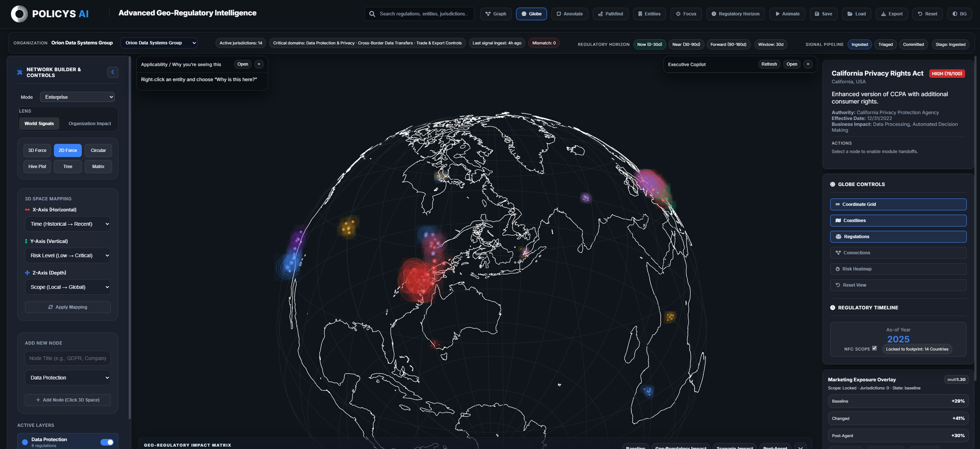Refresh the Executive Copilot panel
The width and height of the screenshot is (980, 449).
pos(769,64)
